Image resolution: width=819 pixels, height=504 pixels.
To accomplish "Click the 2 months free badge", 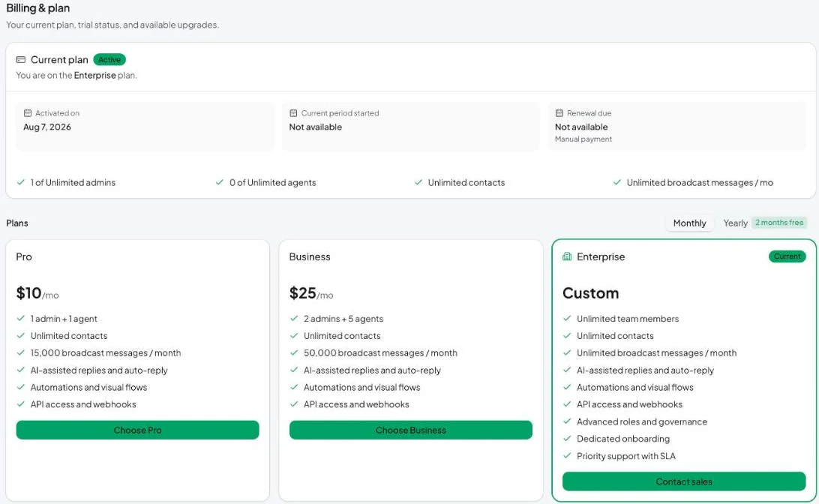I will click(x=779, y=223).
